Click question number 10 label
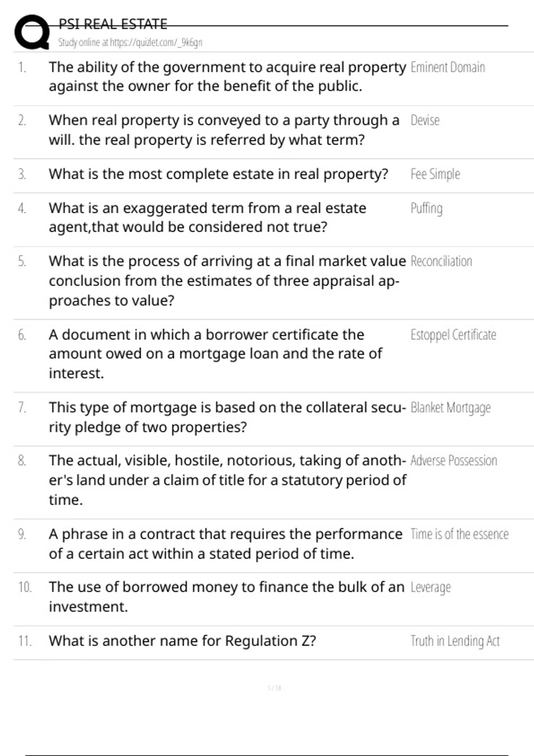Screen dimensions: 534x756 pyautogui.click(x=25, y=587)
